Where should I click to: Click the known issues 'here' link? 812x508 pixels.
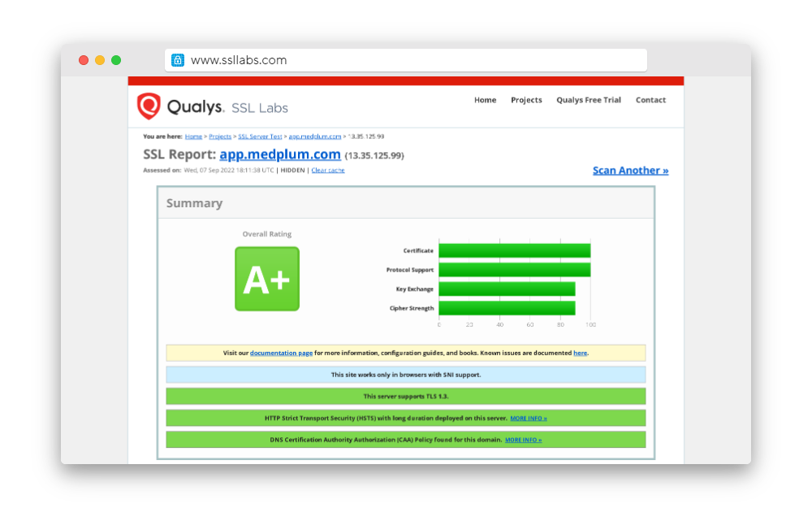580,353
